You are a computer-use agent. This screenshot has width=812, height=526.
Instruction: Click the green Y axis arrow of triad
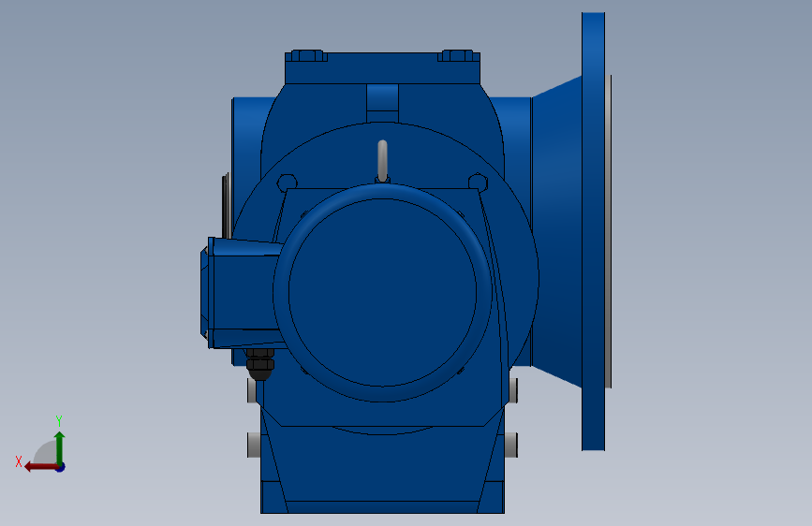pos(60,446)
